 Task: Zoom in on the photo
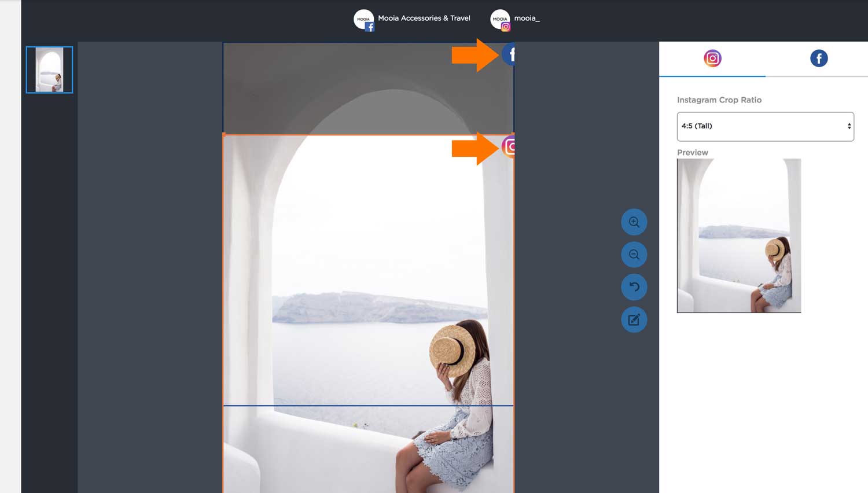[x=634, y=222]
